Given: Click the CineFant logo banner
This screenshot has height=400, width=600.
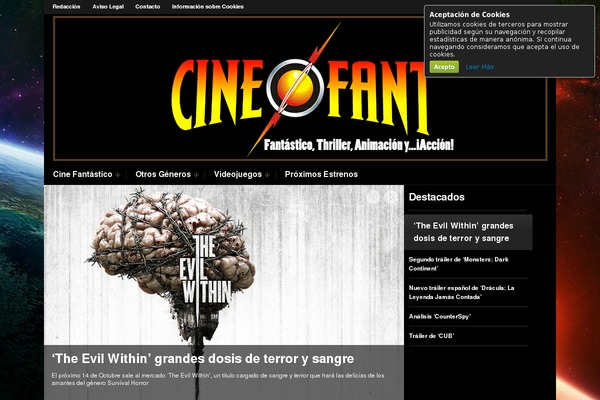Looking at the screenshot, I should point(300,88).
